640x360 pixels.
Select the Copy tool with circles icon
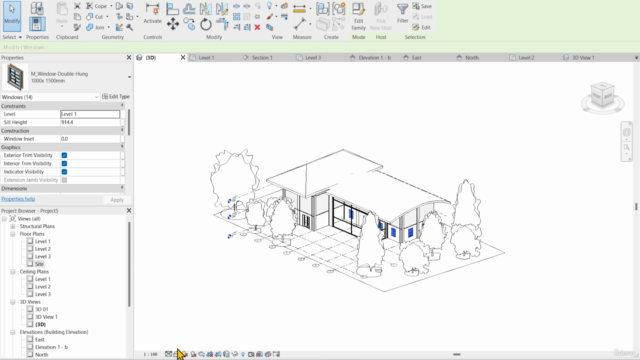pos(189,24)
